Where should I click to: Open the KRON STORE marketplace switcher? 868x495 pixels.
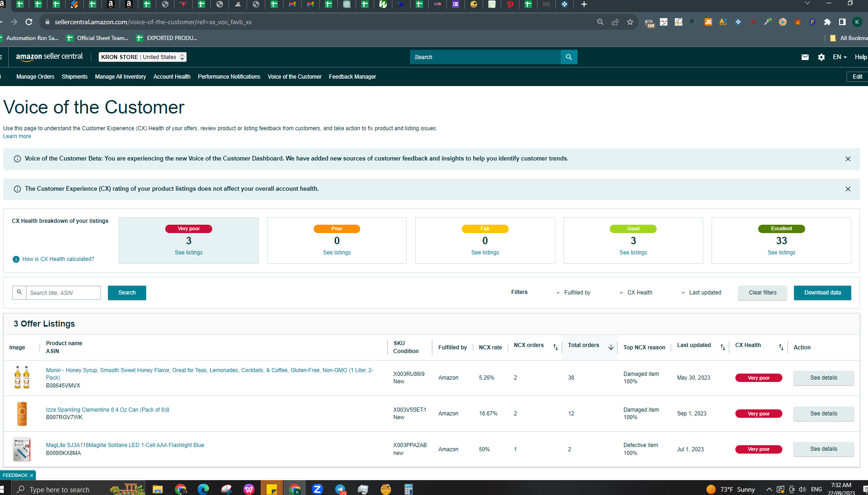coord(142,57)
